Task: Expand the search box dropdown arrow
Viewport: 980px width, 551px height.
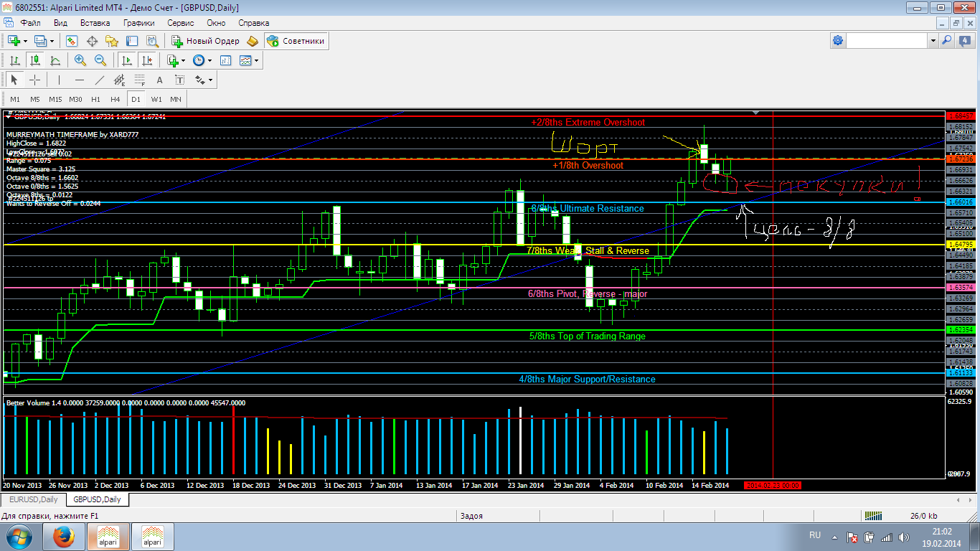Action: pyautogui.click(x=933, y=41)
